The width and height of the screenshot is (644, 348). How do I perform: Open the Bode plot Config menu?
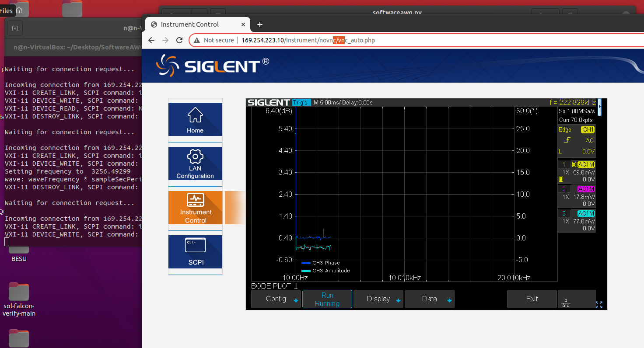point(276,299)
